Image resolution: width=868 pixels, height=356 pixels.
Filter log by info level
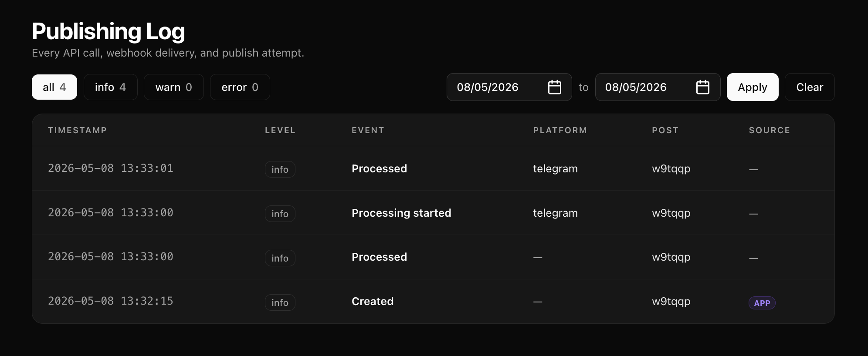[111, 87]
